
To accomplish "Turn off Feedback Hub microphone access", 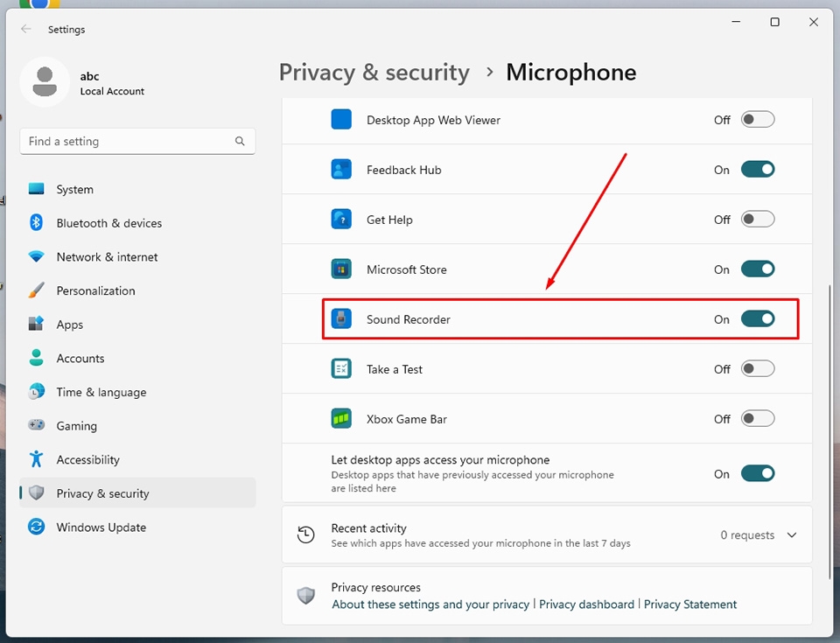I will click(758, 170).
